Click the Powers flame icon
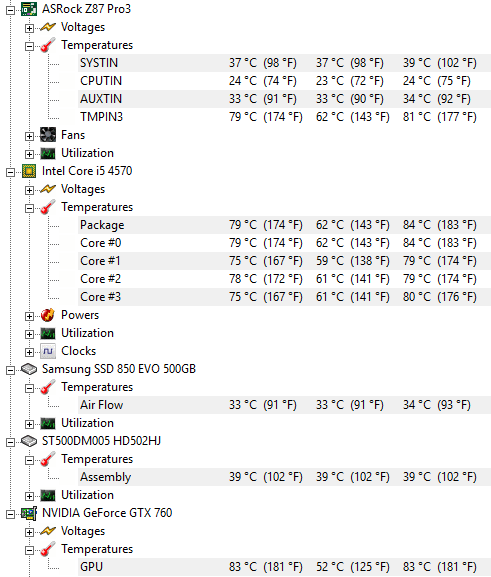Viewport: 491px width, 577px height. [x=48, y=315]
